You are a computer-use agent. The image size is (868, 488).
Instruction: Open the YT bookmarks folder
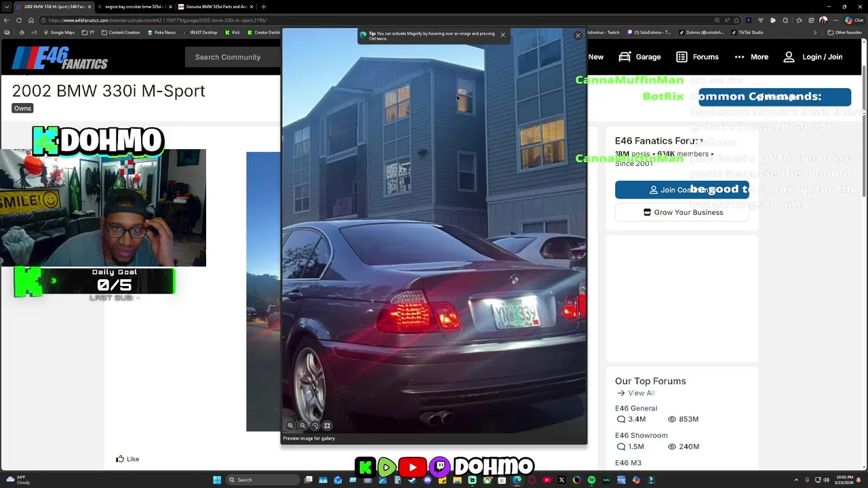88,33
